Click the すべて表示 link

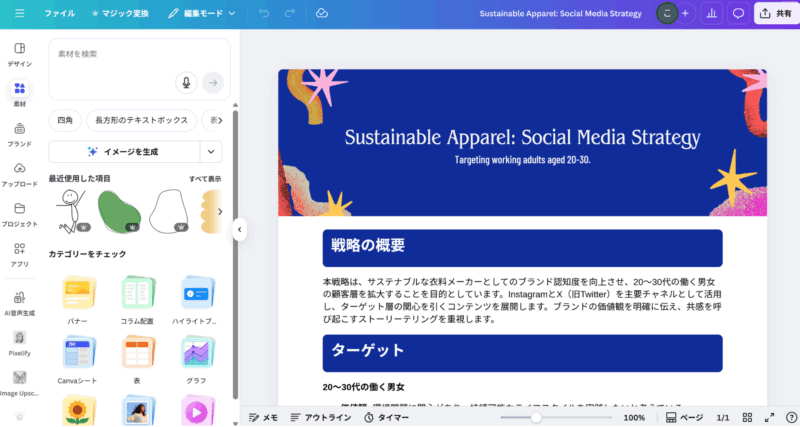[x=205, y=179]
